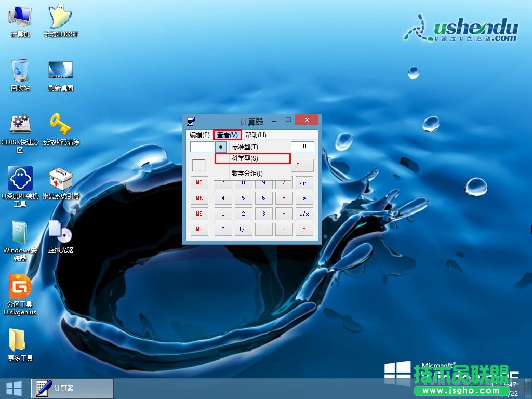Open the 帮助(H) menu

point(256,135)
